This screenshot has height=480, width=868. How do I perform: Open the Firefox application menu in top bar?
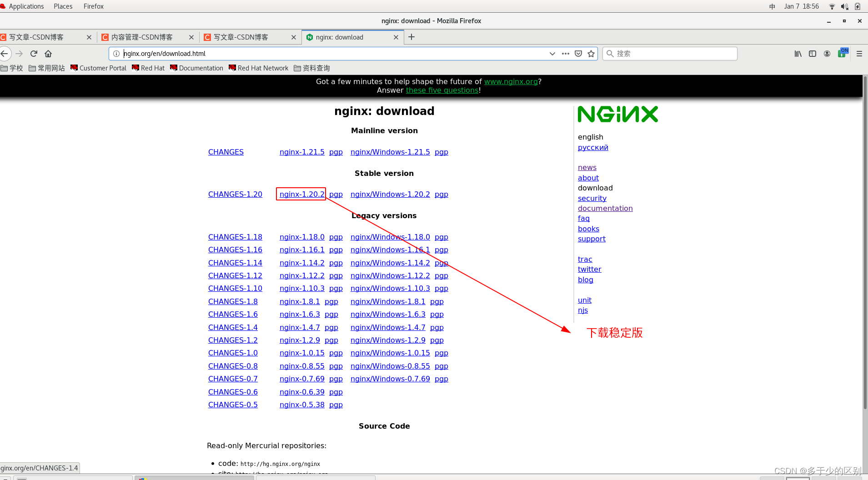click(x=94, y=6)
